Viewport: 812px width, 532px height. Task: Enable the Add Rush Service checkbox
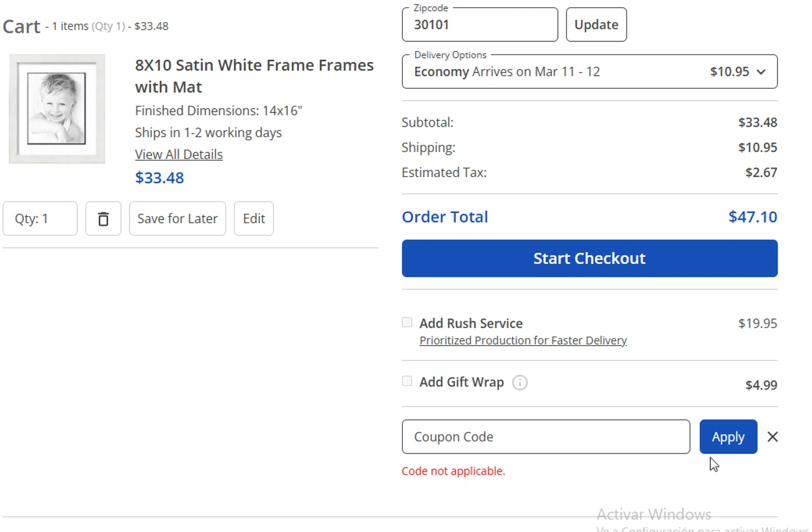407,322
